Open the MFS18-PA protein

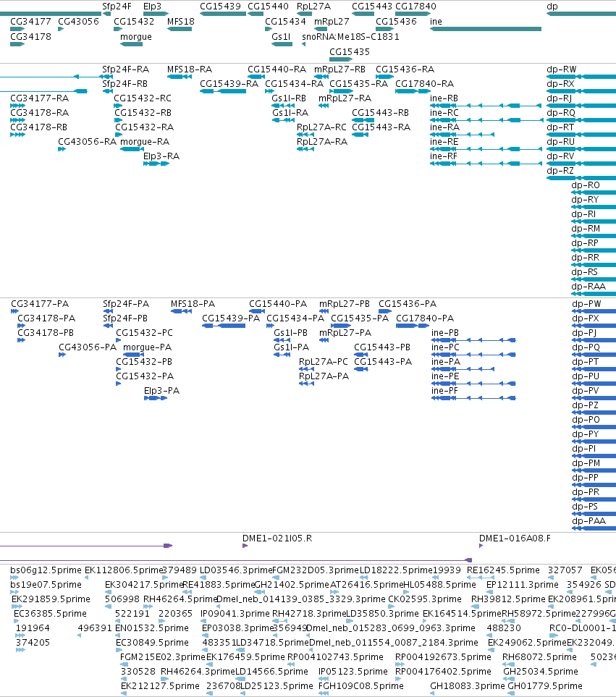coord(182,311)
